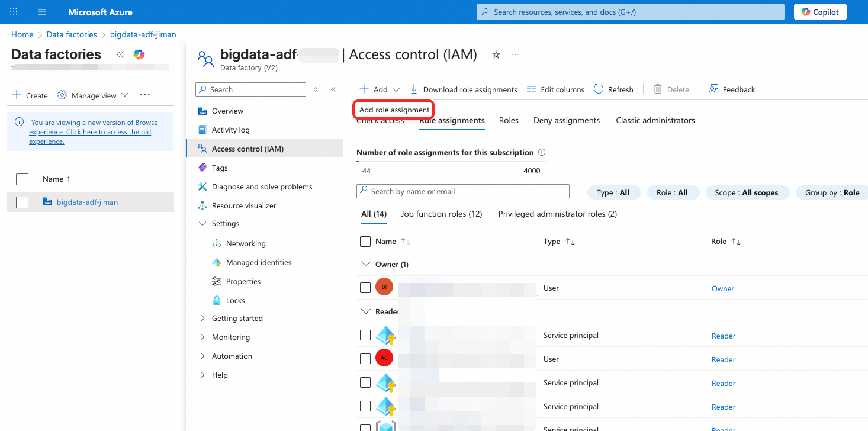This screenshot has height=431, width=868.
Task: Click the Copilot icon beside Data factories
Action: pyautogui.click(x=139, y=54)
